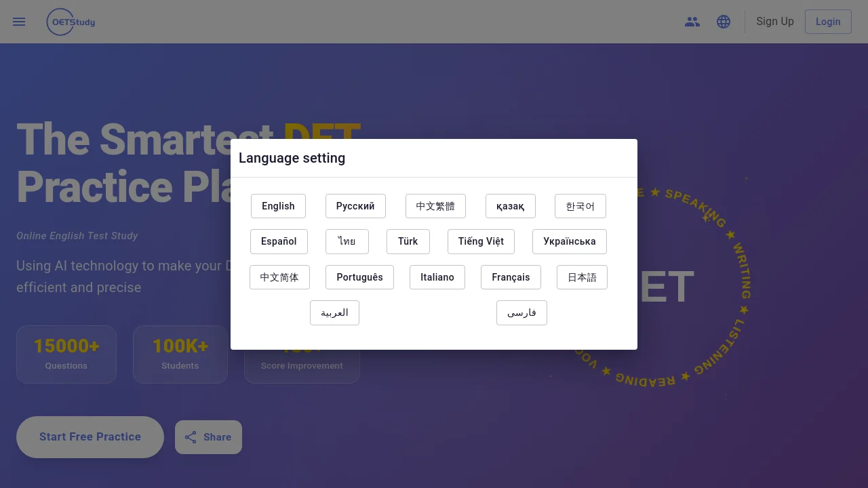This screenshot has height=488, width=868.
Task: Click the 15000+ Questions stat card
Action: [x=66, y=354]
